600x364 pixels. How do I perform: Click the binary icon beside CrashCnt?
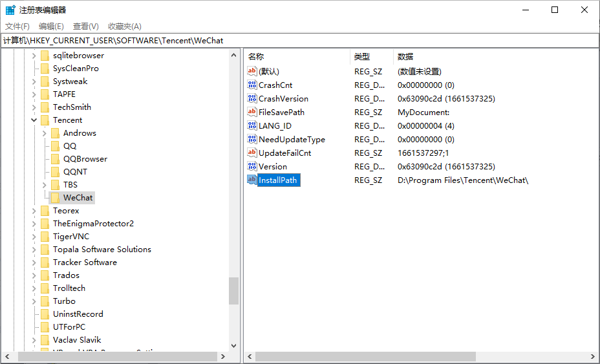pos(252,85)
